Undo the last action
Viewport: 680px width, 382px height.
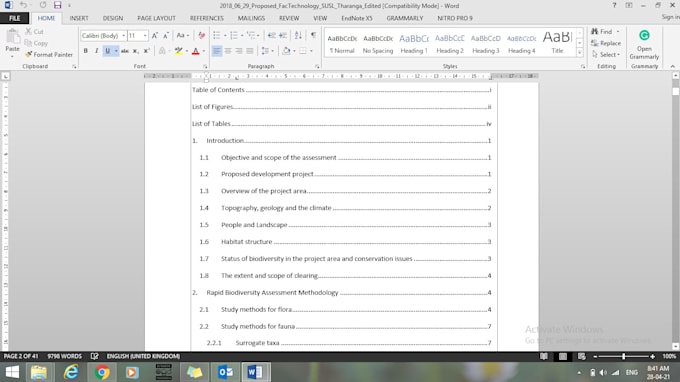tap(23, 5)
